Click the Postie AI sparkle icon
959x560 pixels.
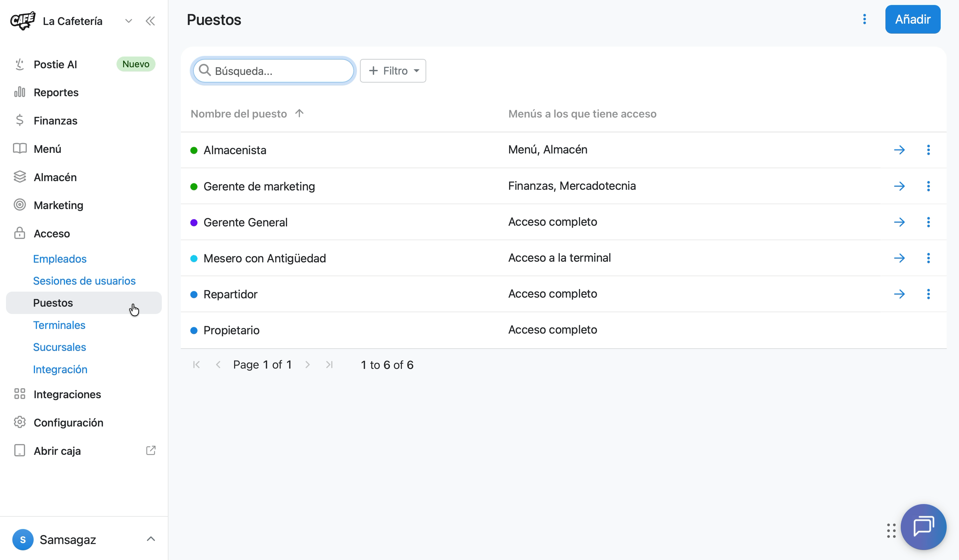(20, 64)
